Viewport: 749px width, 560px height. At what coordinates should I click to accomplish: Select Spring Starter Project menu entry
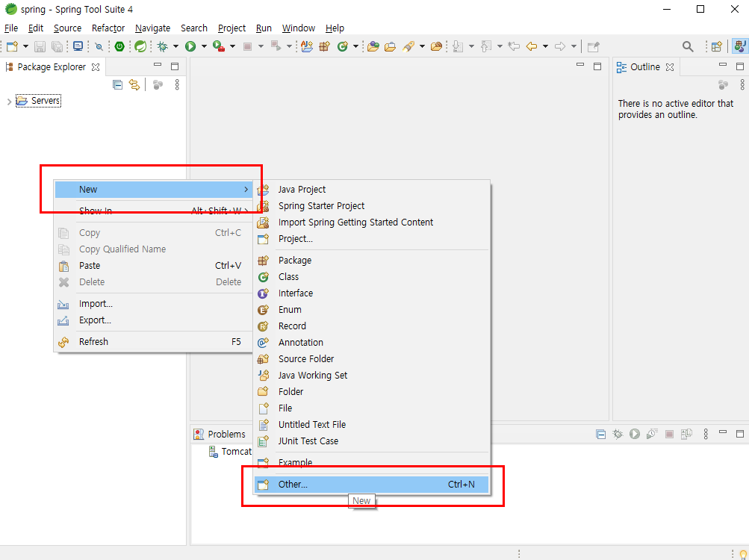(x=371, y=206)
